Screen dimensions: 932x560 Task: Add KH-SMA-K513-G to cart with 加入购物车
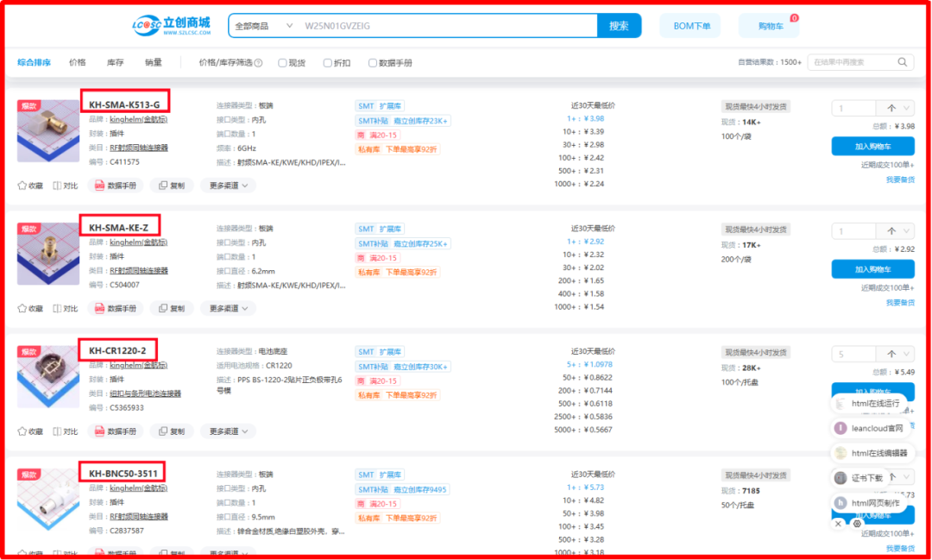point(872,146)
